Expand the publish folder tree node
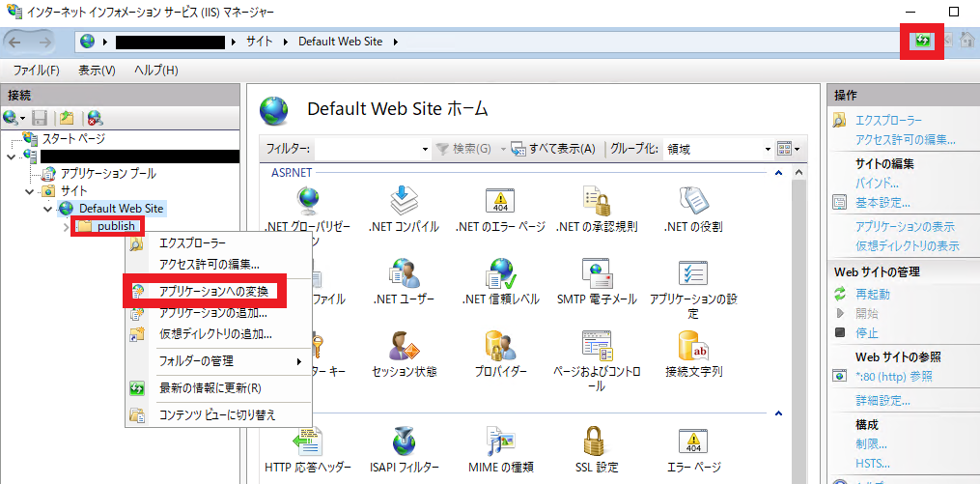 pos(67,226)
